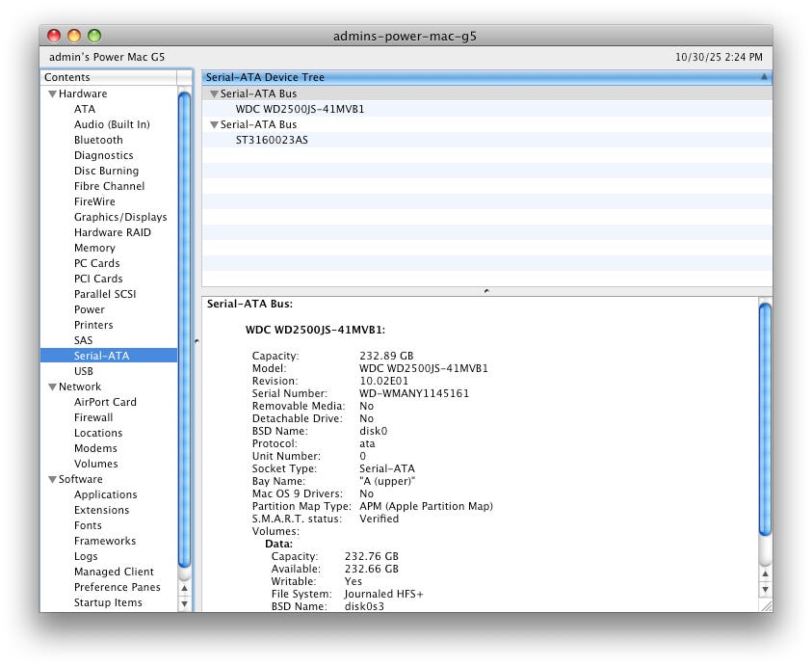Select AirPort Card under Network
This screenshot has width=812, height=666.
coord(105,402)
